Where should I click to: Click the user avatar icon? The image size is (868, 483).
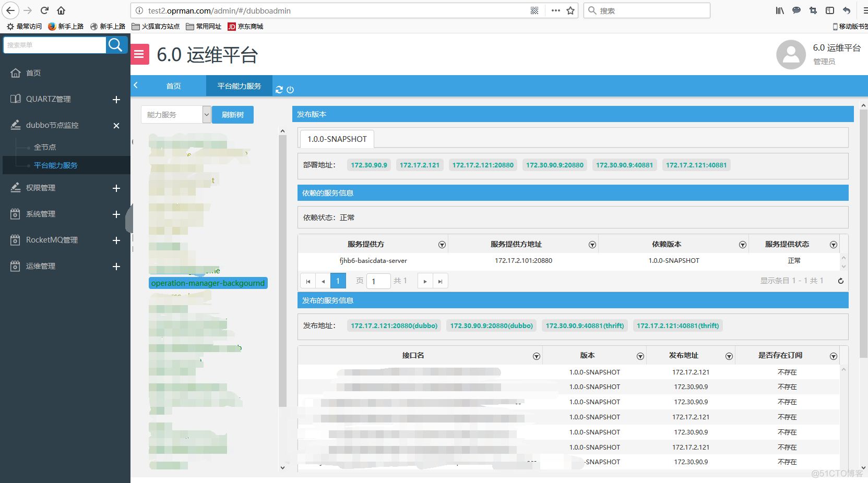(791, 54)
